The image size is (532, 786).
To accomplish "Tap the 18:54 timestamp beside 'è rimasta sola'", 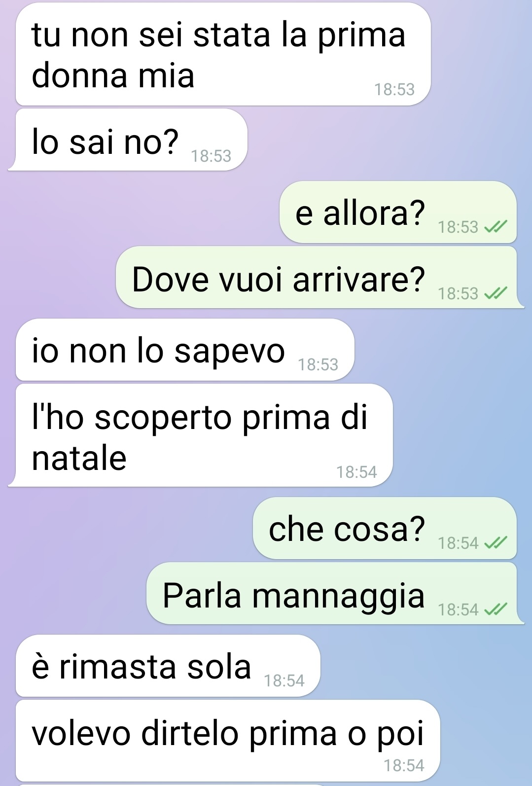I will pos(284,680).
